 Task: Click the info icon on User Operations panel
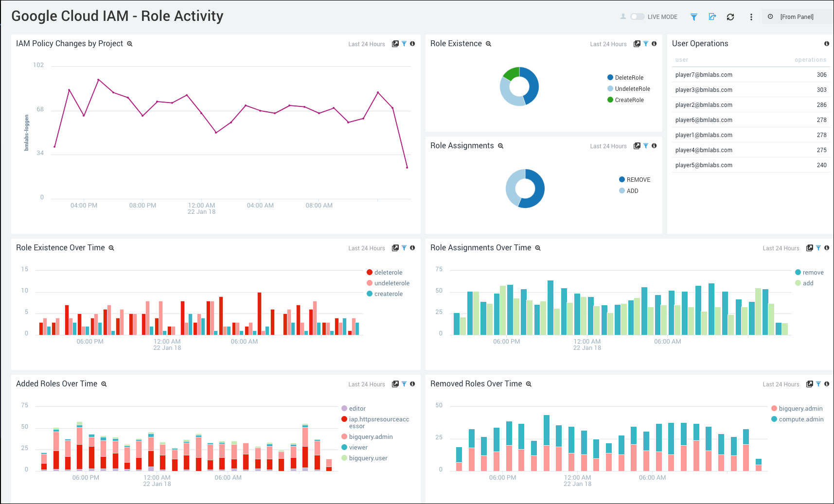coord(826,44)
